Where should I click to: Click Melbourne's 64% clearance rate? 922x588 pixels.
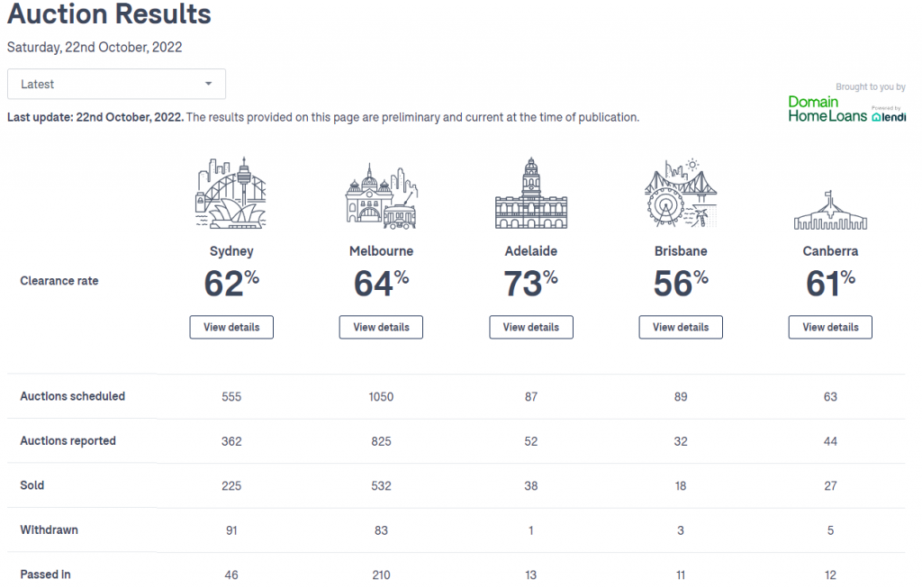381,283
